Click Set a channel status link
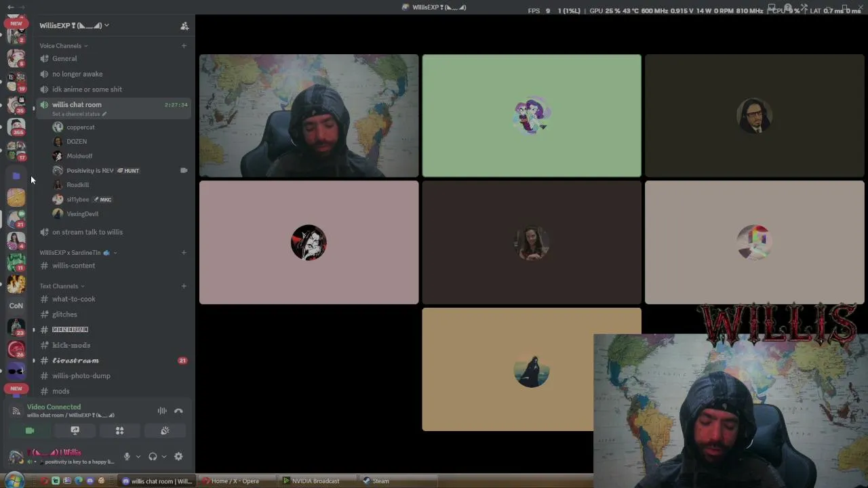The height and width of the screenshot is (488, 868). point(76,114)
